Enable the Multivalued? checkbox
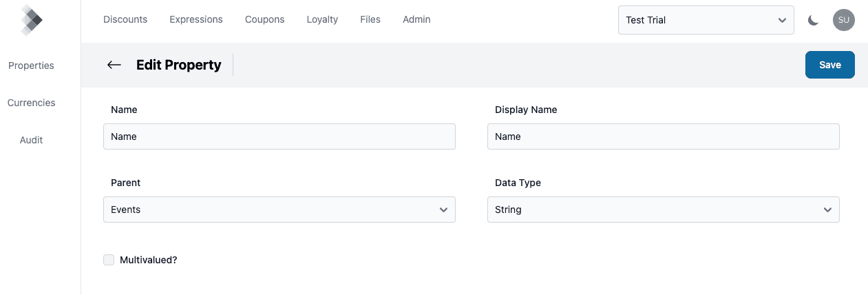The width and height of the screenshot is (868, 295). (x=109, y=260)
